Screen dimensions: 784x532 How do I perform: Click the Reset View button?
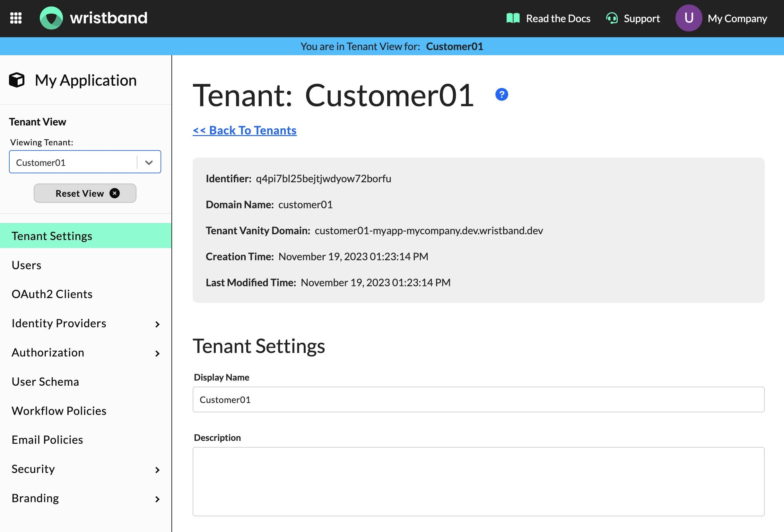pyautogui.click(x=85, y=193)
